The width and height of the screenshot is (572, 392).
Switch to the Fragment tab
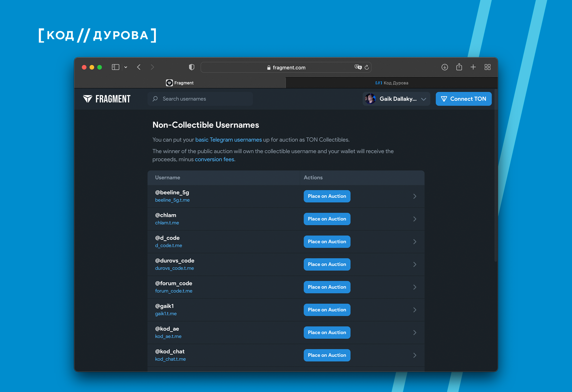coord(180,83)
